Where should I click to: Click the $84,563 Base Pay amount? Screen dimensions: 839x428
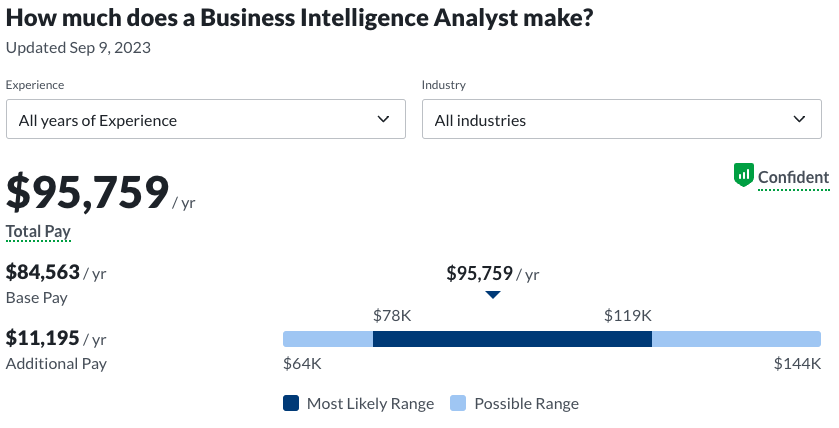[43, 272]
